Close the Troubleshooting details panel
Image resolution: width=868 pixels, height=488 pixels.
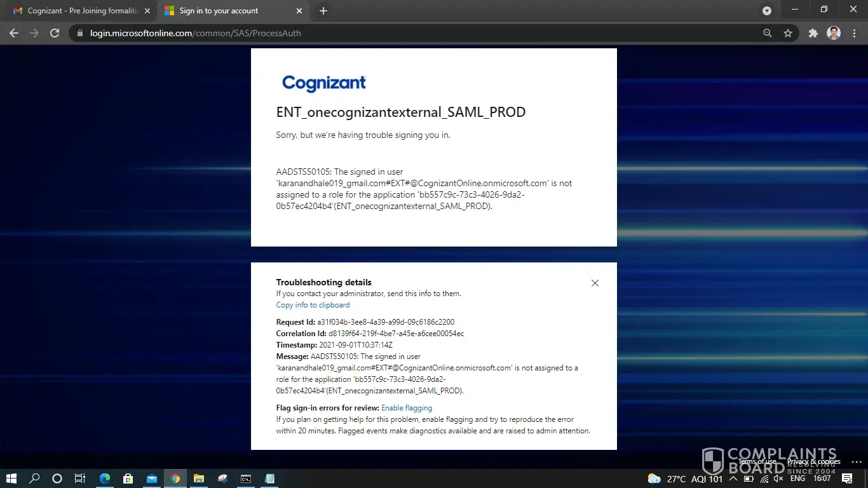[595, 283]
